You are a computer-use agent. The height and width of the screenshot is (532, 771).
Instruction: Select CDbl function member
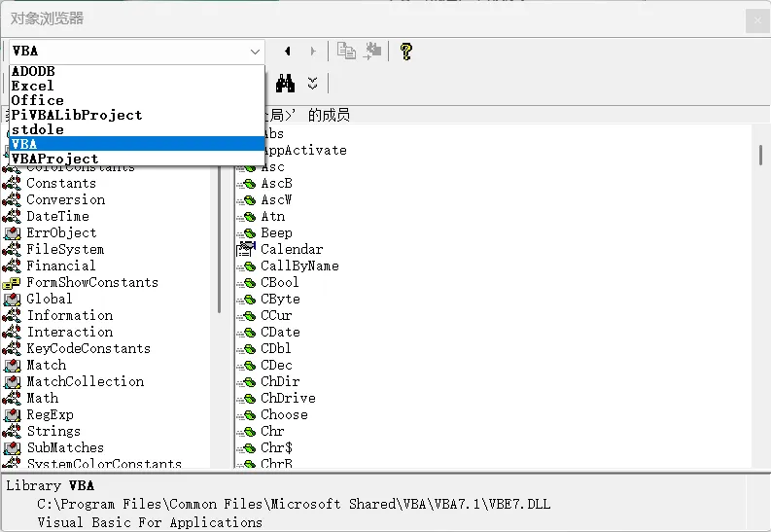tap(276, 348)
